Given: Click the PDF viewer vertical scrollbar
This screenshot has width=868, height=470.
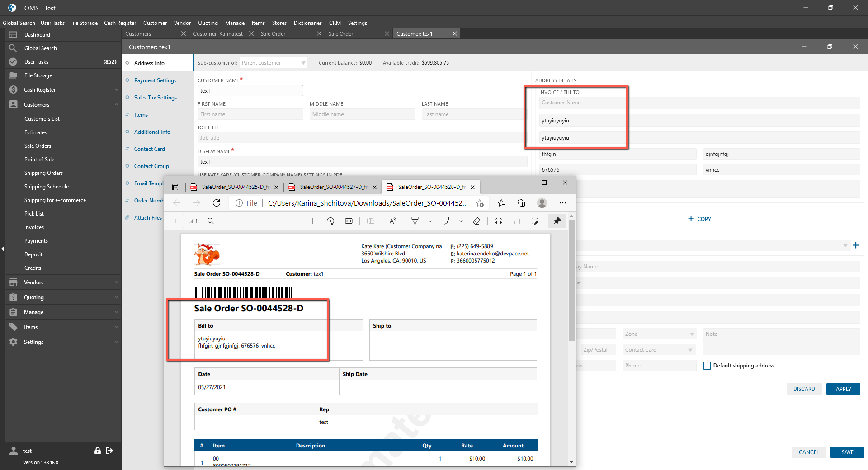Looking at the screenshot, I should (x=571, y=280).
